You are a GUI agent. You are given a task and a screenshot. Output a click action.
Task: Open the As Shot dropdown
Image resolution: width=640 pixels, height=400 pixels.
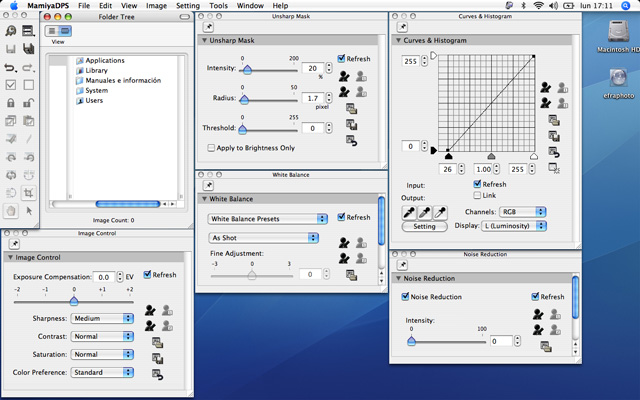[264, 238]
